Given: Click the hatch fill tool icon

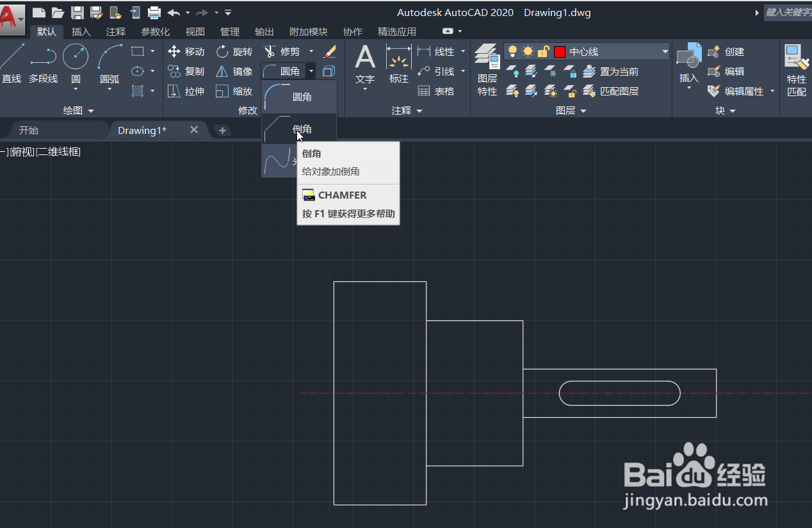Looking at the screenshot, I should pyautogui.click(x=138, y=91).
